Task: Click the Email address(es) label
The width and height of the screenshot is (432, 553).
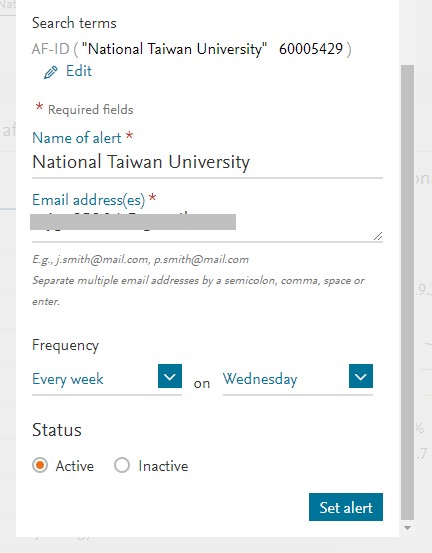Action: (x=89, y=200)
